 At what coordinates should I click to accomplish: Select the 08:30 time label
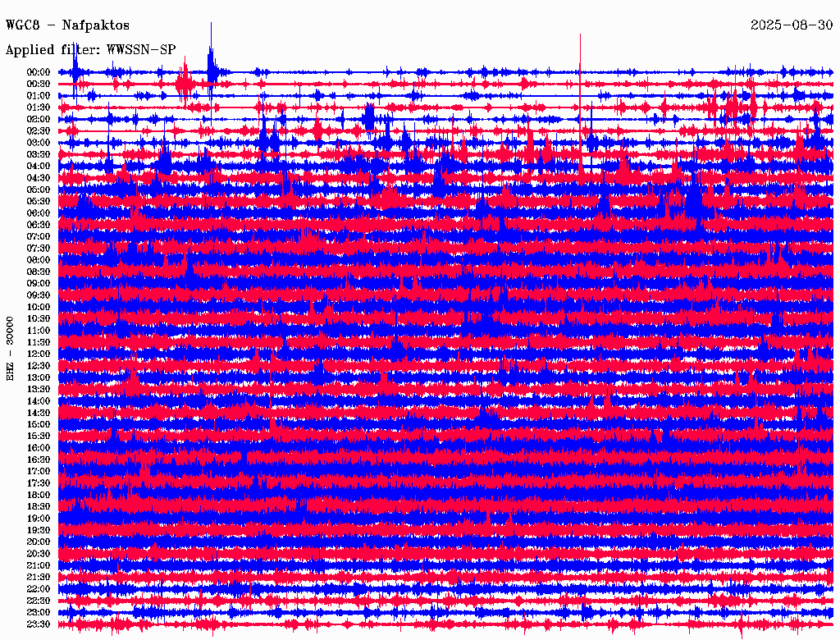click(x=39, y=272)
